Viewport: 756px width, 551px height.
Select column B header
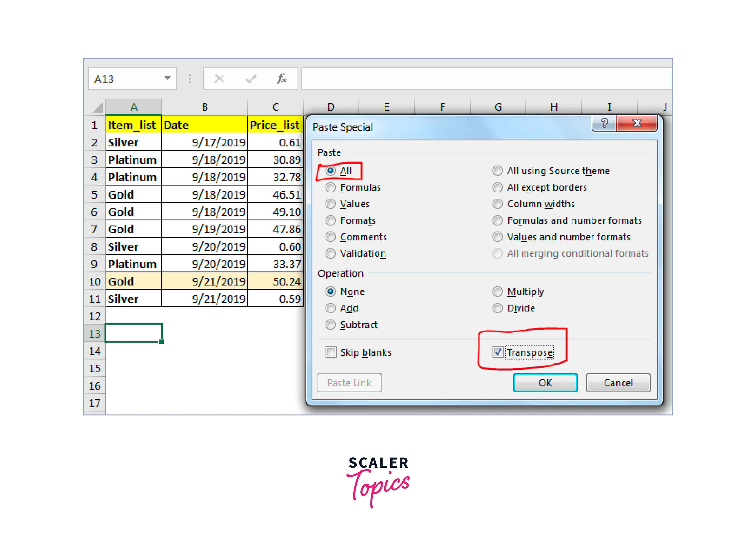tap(205, 107)
